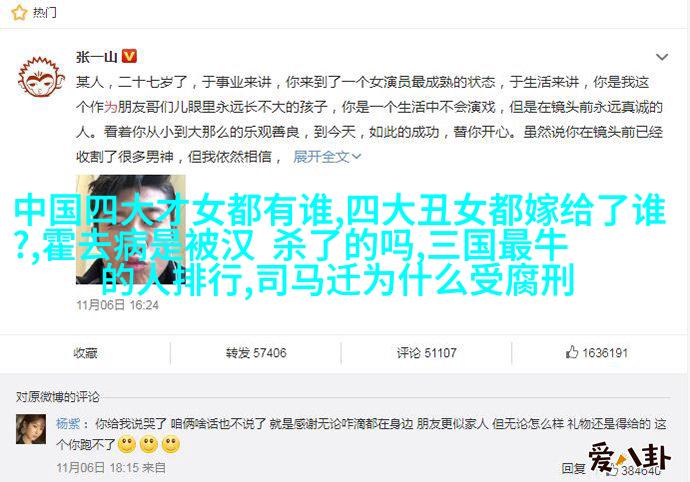Click the 收藏 favorite button
690x482 pixels.
pos(85,353)
